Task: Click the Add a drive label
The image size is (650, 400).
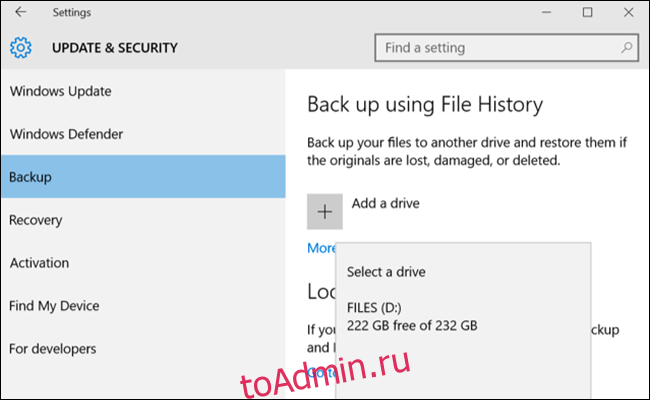Action: [386, 204]
